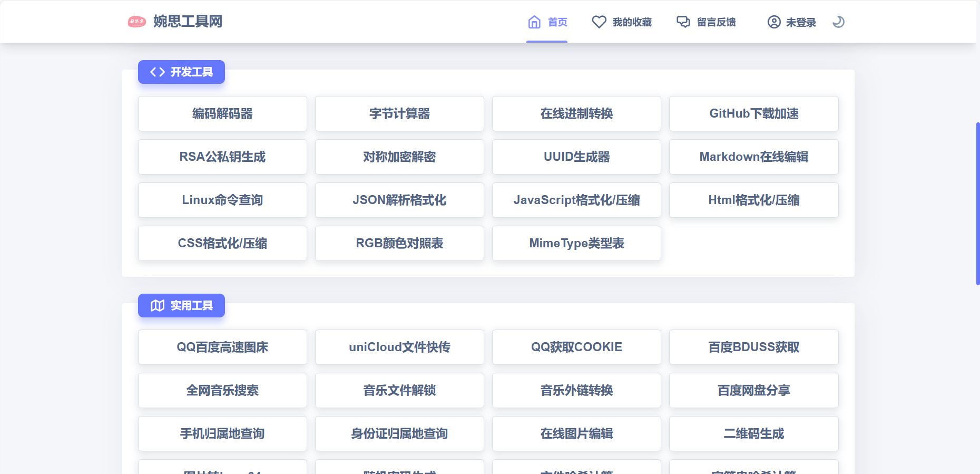This screenshot has width=980, height=474.
Task: Open the CSS格式化/压缩 tool
Action: click(x=222, y=243)
